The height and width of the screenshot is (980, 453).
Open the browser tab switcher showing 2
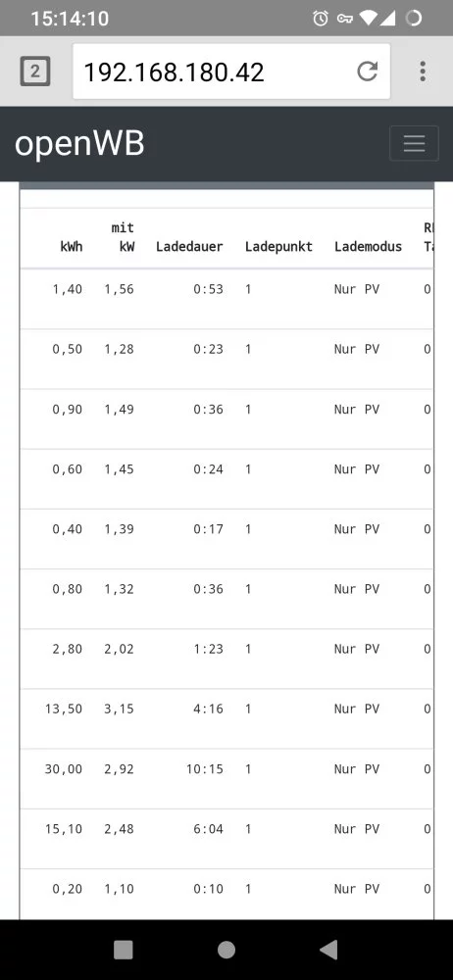point(35,72)
